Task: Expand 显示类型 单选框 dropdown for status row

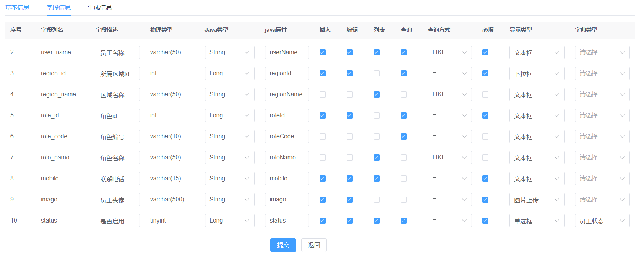Action: click(537, 221)
